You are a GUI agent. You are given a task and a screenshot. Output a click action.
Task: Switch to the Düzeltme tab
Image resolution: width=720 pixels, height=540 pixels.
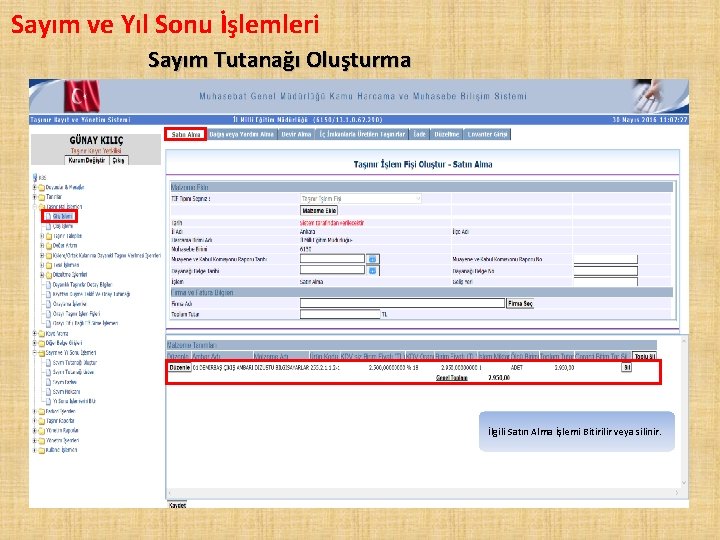coord(446,135)
